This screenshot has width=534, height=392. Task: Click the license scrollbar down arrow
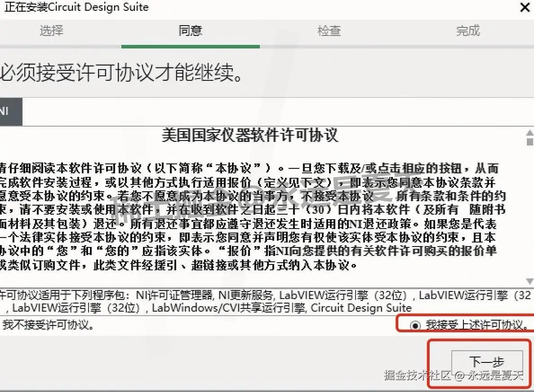point(530,281)
